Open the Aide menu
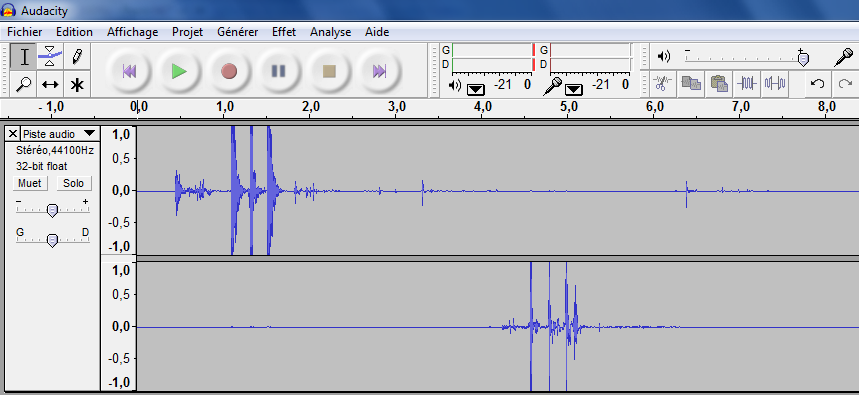The image size is (859, 395). [x=377, y=32]
